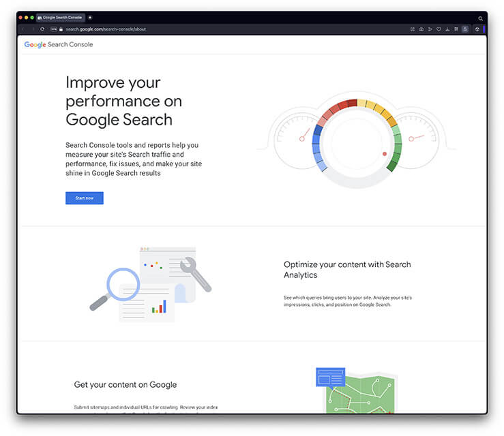Click the toolbar icon right of downloads
Screen dimensions: 504x436
click(x=456, y=29)
